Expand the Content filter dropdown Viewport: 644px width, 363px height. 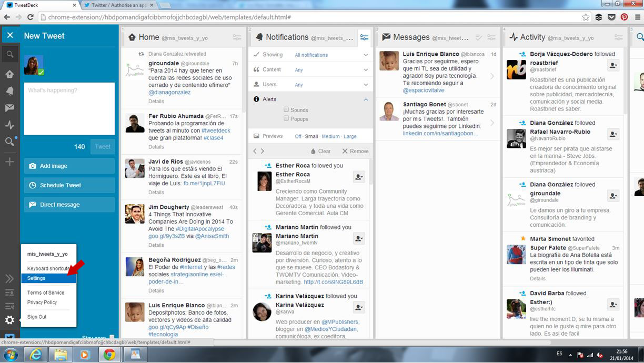pyautogui.click(x=366, y=69)
